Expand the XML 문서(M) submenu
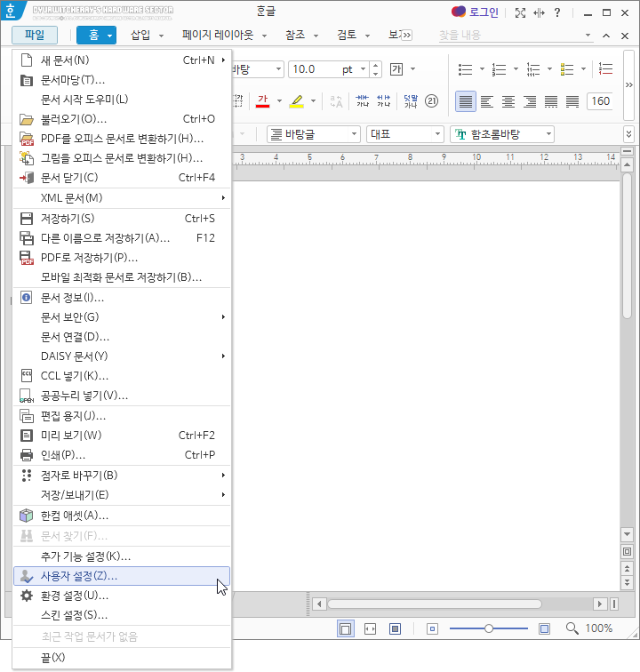640x672 pixels. [x=122, y=198]
